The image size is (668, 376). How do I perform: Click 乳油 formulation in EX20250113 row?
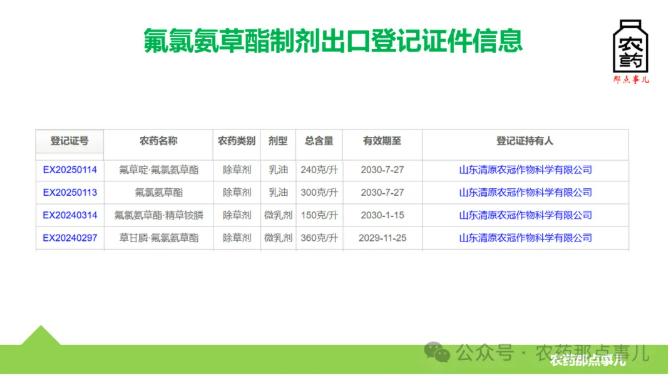(278, 192)
